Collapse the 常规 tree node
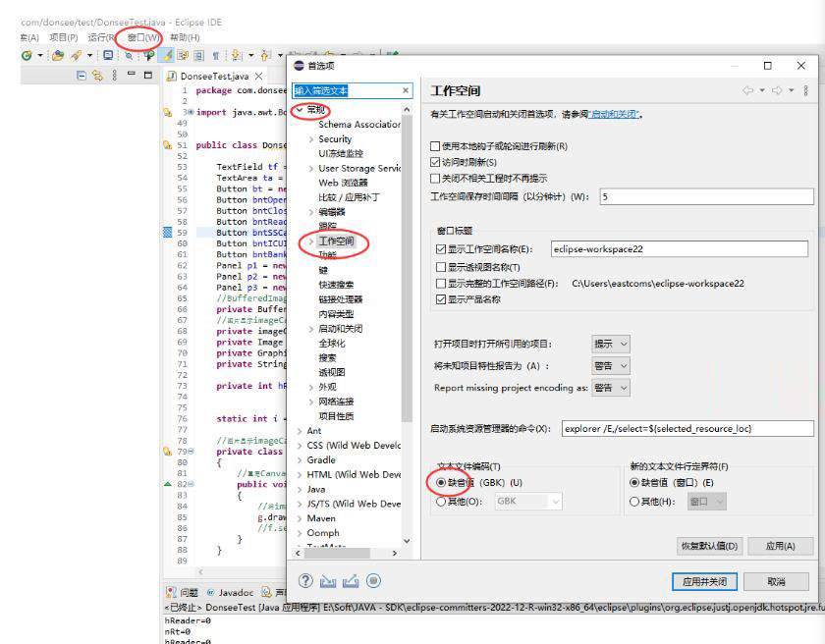This screenshot has width=825, height=644. tap(298, 110)
